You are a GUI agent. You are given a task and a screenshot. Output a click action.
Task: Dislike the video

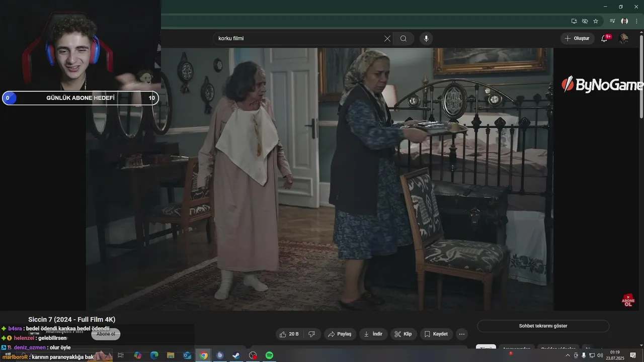(x=312, y=334)
